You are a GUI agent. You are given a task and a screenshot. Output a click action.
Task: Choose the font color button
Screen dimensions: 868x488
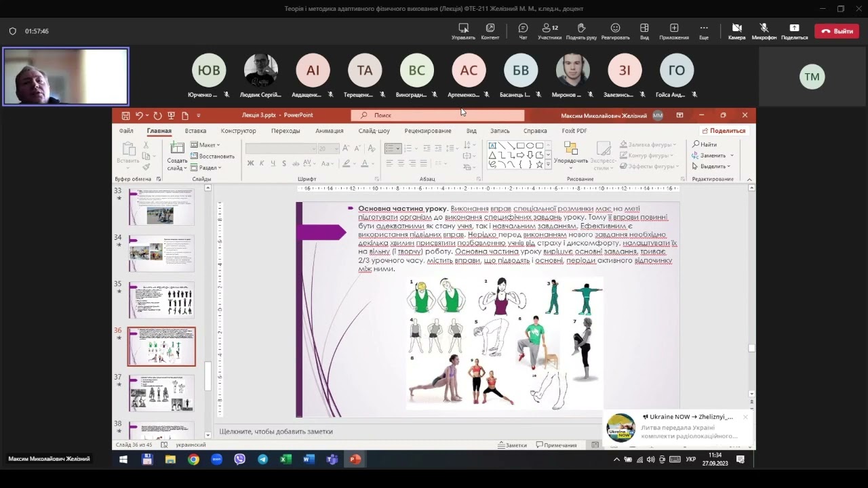(364, 163)
